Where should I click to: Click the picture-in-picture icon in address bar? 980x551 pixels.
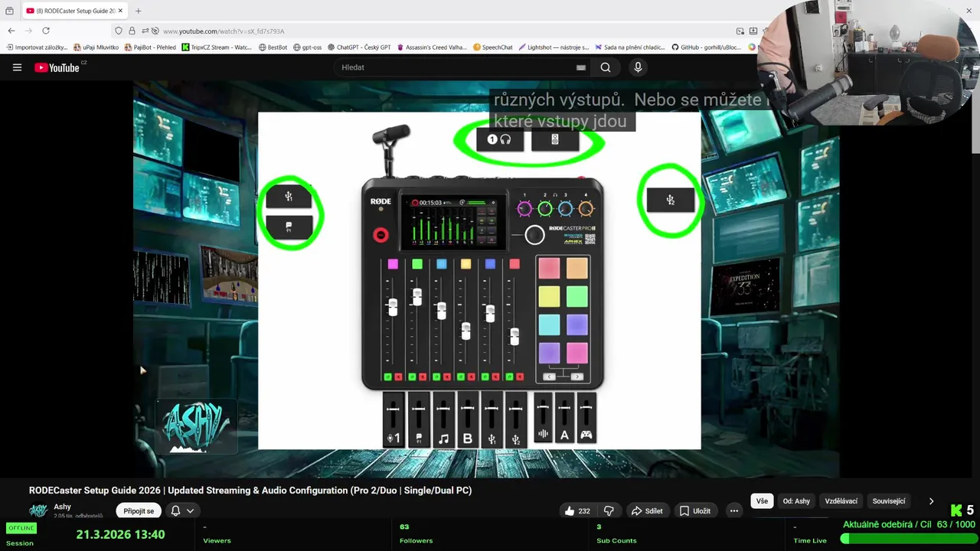click(740, 31)
